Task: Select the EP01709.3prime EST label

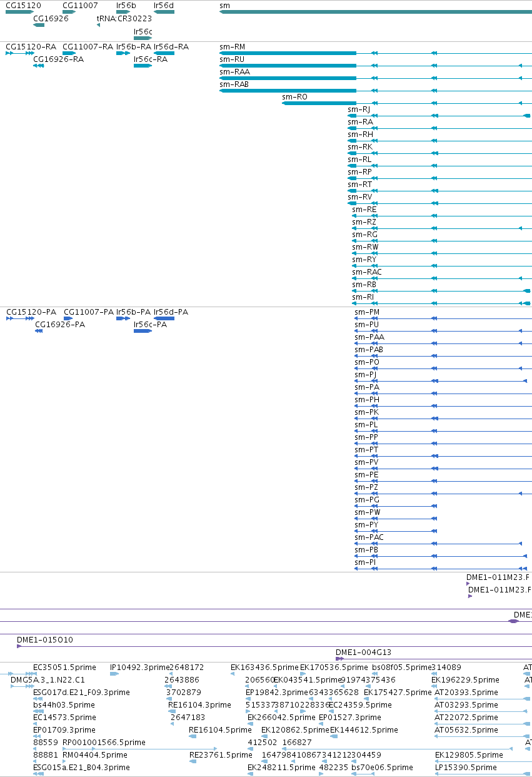Action: click(x=64, y=730)
